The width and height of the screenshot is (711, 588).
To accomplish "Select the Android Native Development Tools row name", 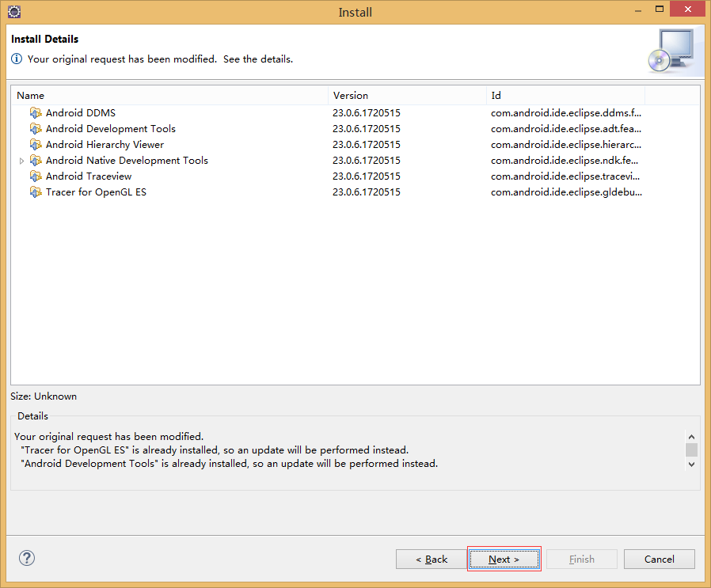I will tap(127, 160).
